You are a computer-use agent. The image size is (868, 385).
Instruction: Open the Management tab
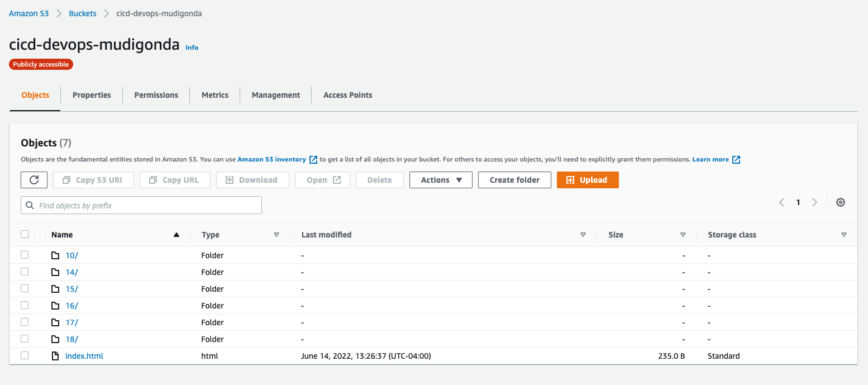(276, 95)
